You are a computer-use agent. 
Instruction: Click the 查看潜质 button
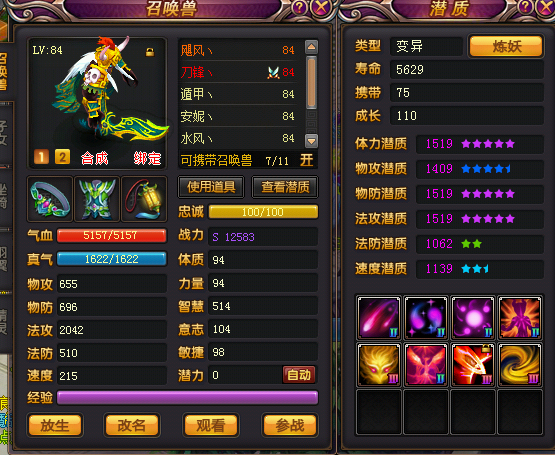(285, 187)
